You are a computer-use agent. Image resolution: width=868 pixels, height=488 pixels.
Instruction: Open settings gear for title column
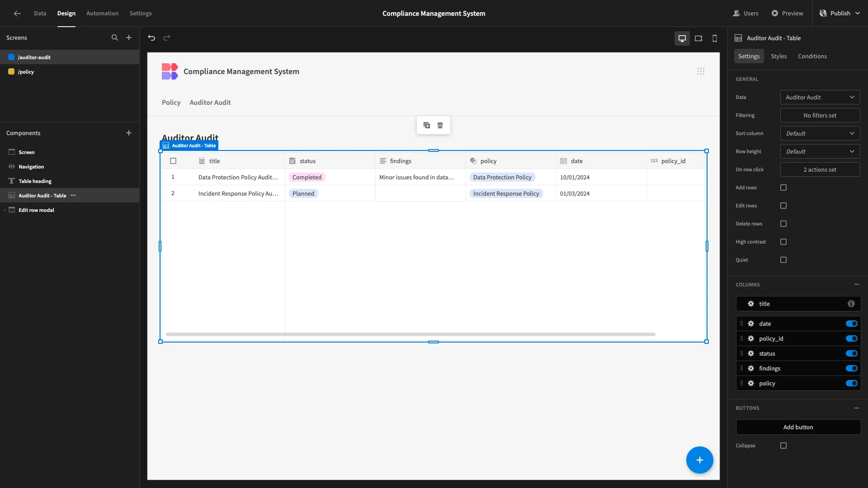click(x=751, y=304)
